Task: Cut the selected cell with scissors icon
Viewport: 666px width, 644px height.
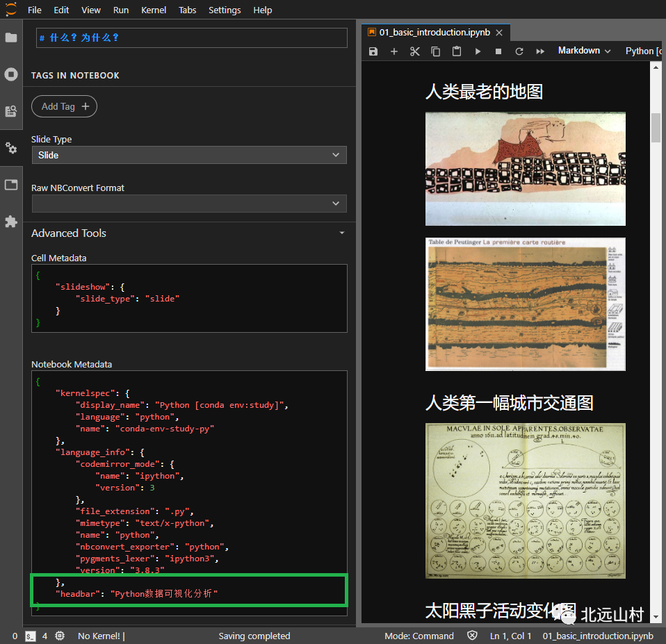Action: click(414, 51)
